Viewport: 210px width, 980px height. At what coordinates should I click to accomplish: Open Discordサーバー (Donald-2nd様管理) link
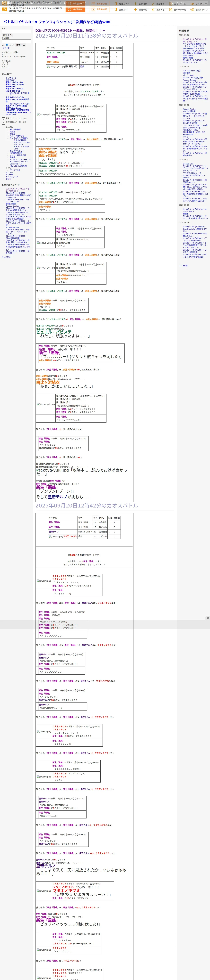point(18,165)
